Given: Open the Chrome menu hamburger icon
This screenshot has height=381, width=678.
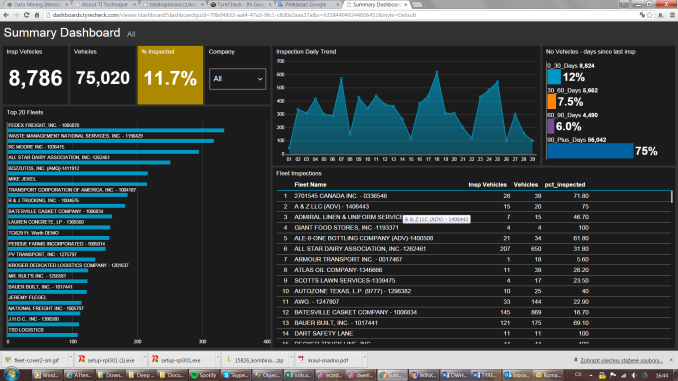Looking at the screenshot, I should pyautogui.click(x=672, y=15).
